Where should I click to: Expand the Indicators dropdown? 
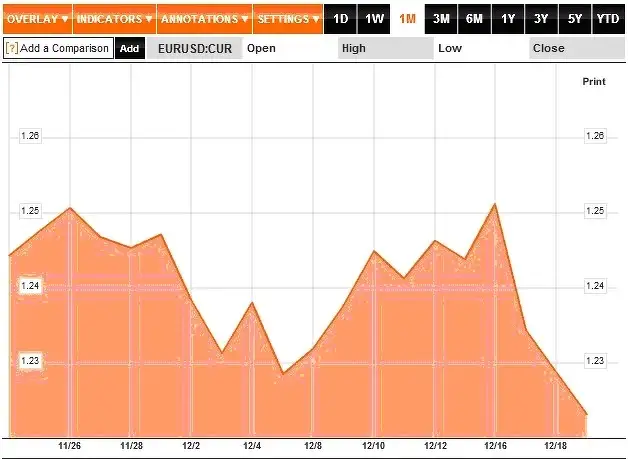coord(115,19)
